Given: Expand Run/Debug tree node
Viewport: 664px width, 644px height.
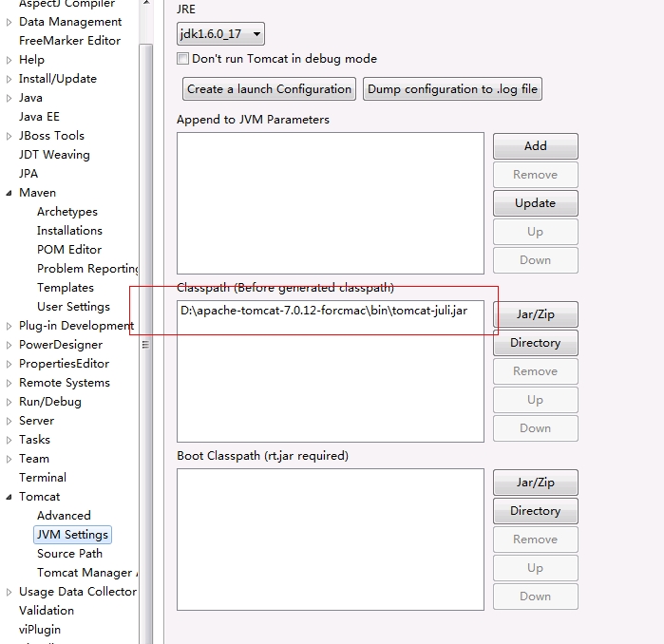Looking at the screenshot, I should tap(9, 402).
